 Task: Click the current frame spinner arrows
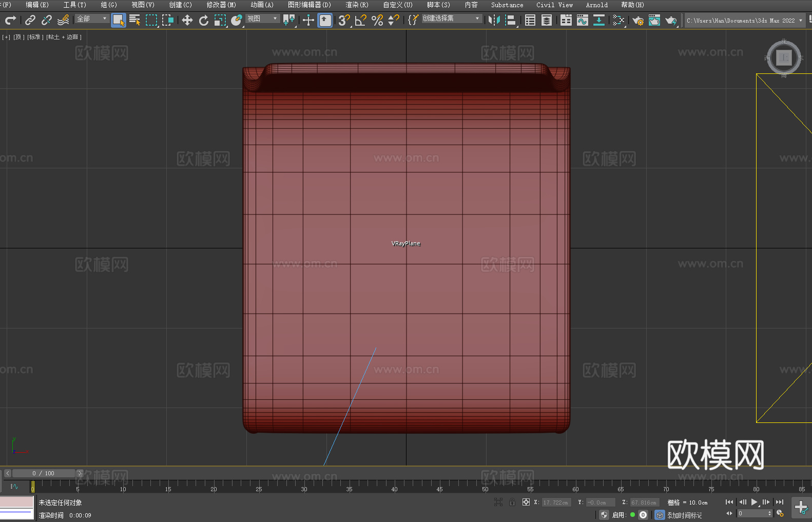tap(769, 513)
